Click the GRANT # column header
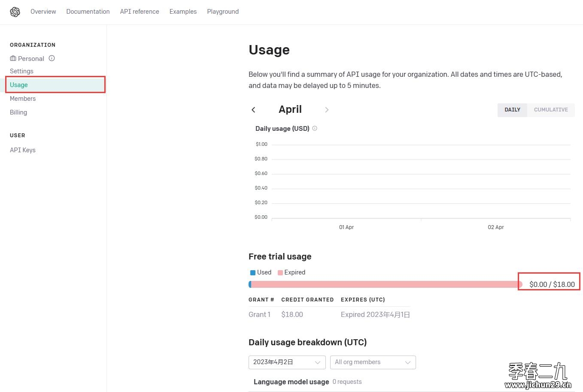583x392 pixels. point(261,300)
